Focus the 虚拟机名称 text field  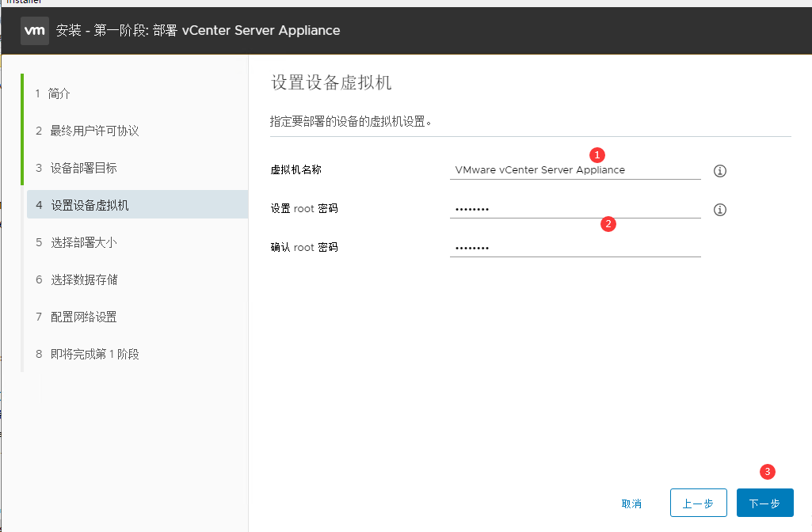(x=574, y=170)
